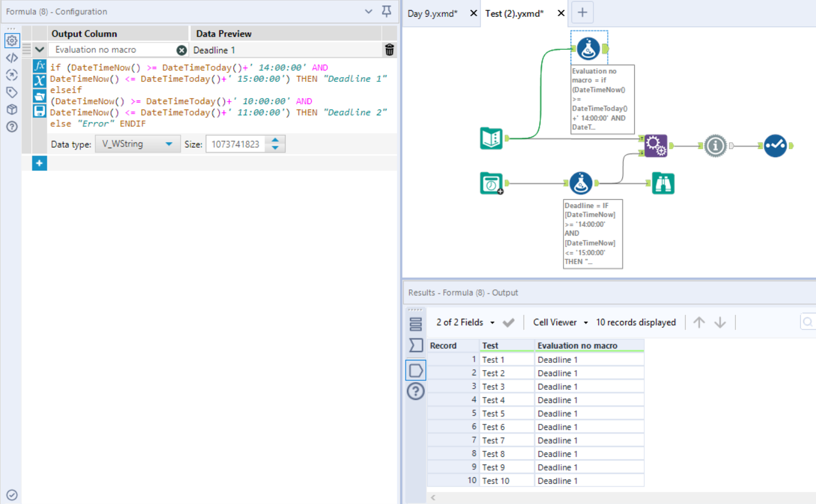Open the recent expressions folder icon

pyautogui.click(x=39, y=96)
